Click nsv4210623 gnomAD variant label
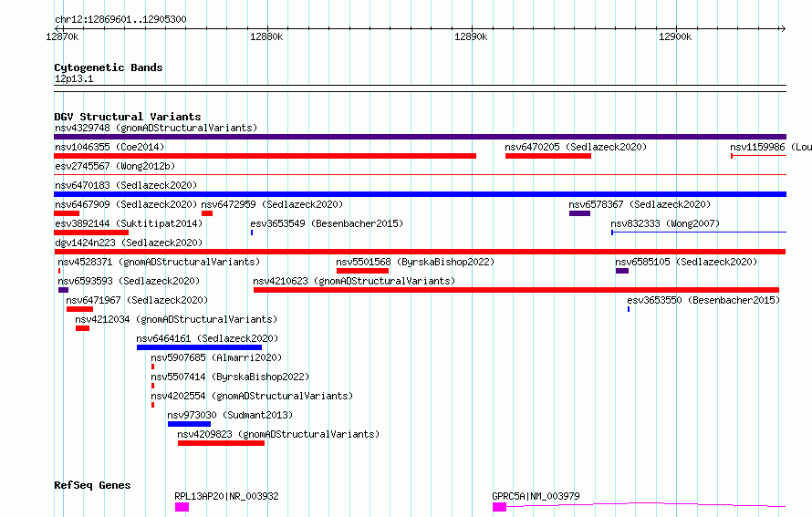This screenshot has height=517, width=812. [x=354, y=281]
